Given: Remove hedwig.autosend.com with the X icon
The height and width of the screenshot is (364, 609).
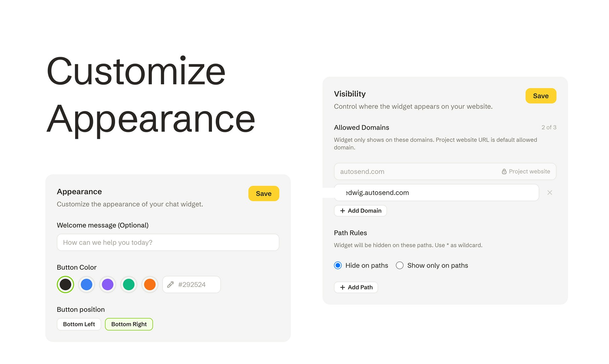Looking at the screenshot, I should [x=550, y=193].
